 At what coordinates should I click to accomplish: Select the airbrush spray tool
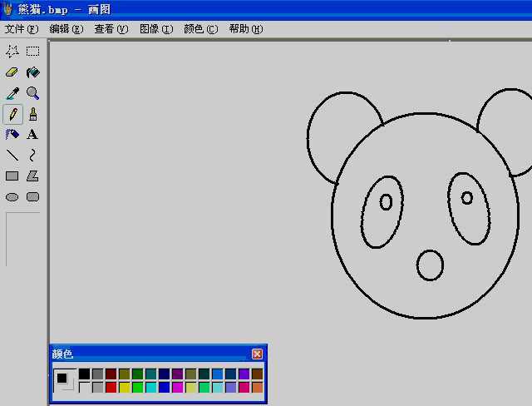(12, 135)
